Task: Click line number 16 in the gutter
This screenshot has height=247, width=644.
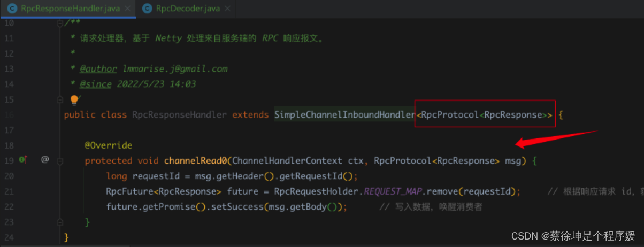Action: [8, 115]
